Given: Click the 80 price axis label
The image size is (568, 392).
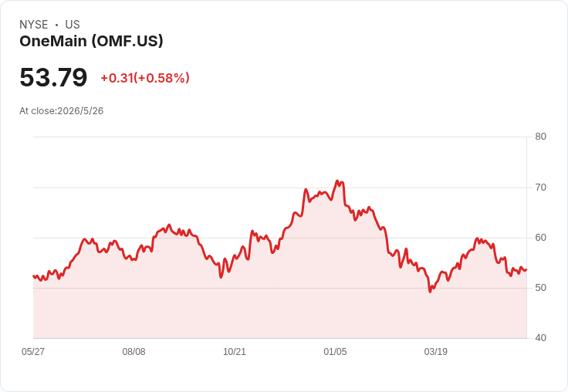Looking at the screenshot, I should (540, 137).
